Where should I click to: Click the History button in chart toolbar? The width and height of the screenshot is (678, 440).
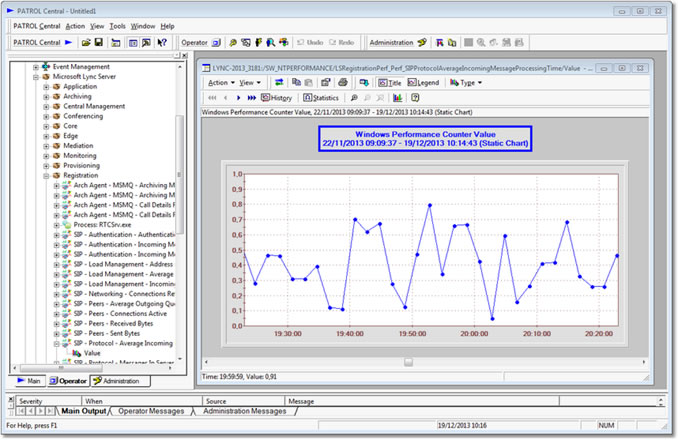click(276, 98)
